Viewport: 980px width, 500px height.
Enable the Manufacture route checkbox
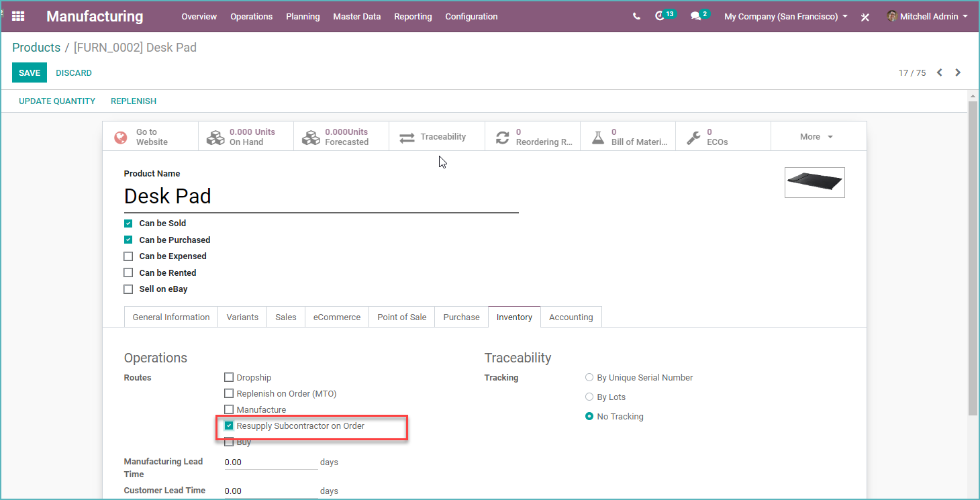(229, 409)
